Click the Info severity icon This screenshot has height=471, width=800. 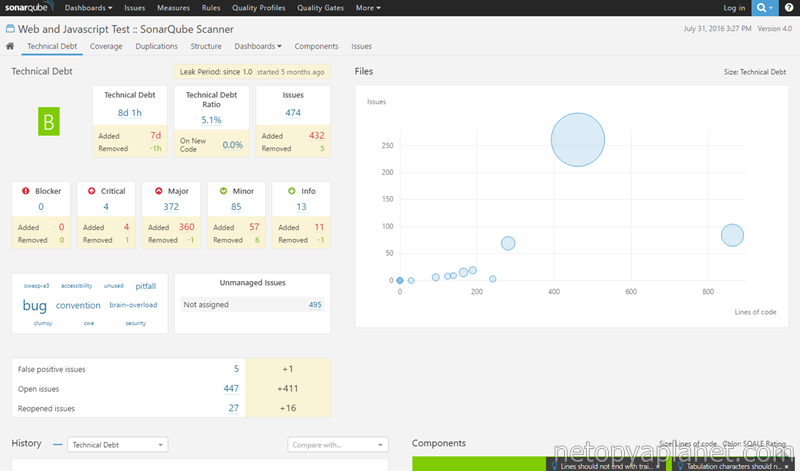[291, 190]
